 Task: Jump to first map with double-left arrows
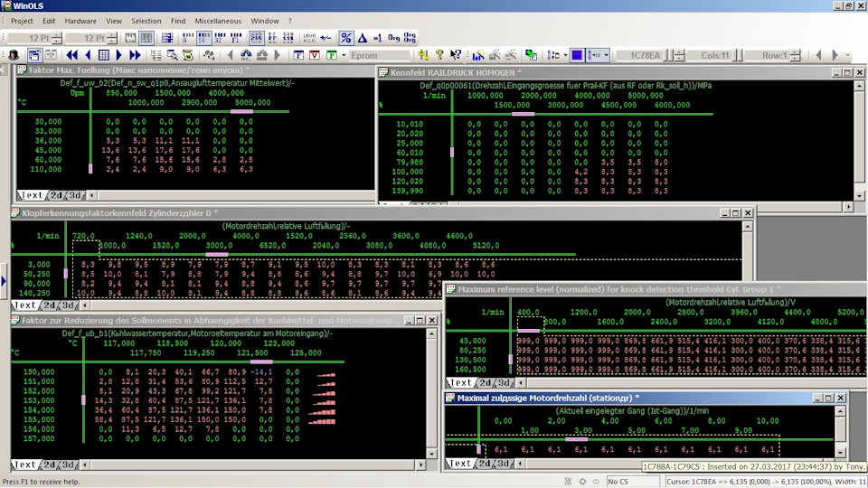point(72,55)
